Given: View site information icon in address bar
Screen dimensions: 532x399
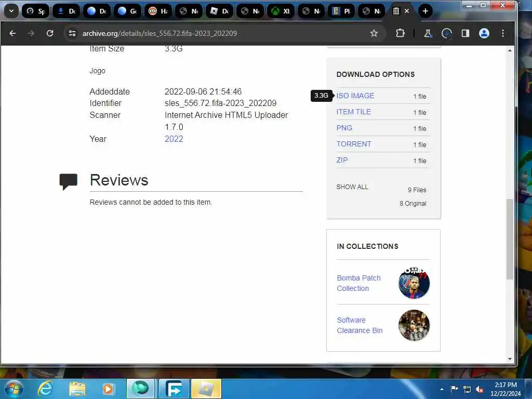Looking at the screenshot, I should click(72, 33).
